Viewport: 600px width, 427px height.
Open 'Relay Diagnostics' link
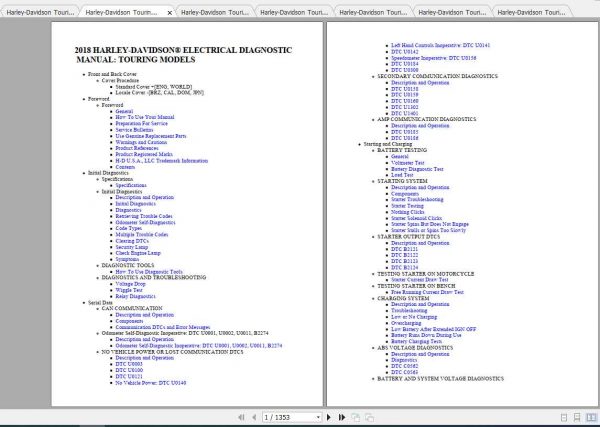point(135,296)
